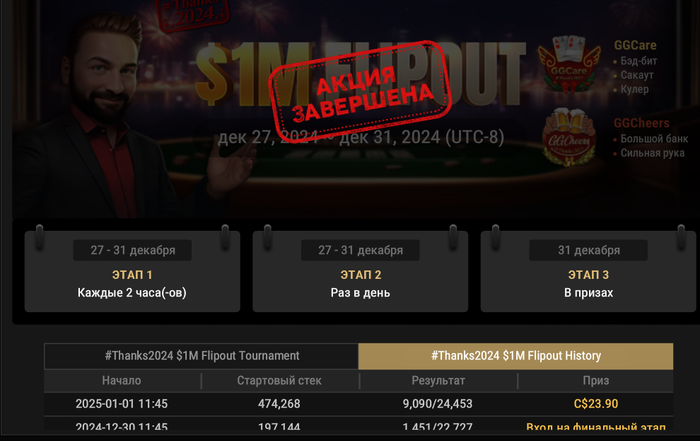Open the #Thanks2024 $1M Flipout Tournament tab
700x441 pixels.
coord(201,356)
